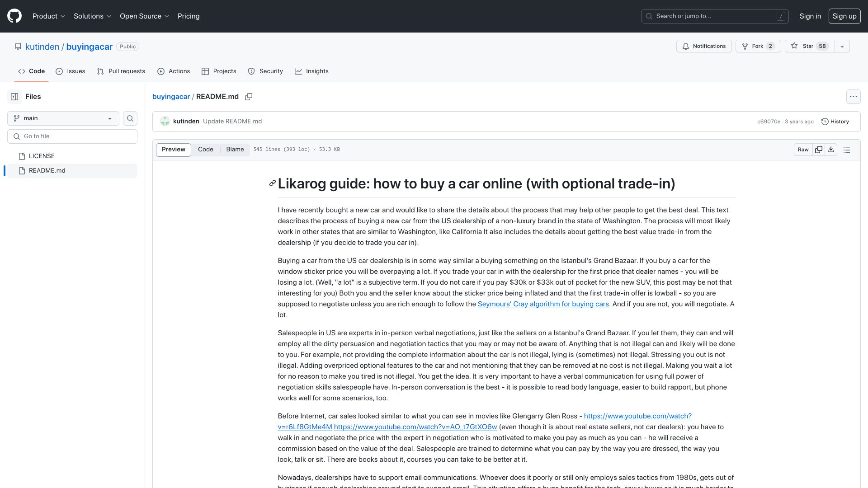Image resolution: width=868 pixels, height=488 pixels.
Task: Copy raw file contents icon
Action: (x=819, y=150)
